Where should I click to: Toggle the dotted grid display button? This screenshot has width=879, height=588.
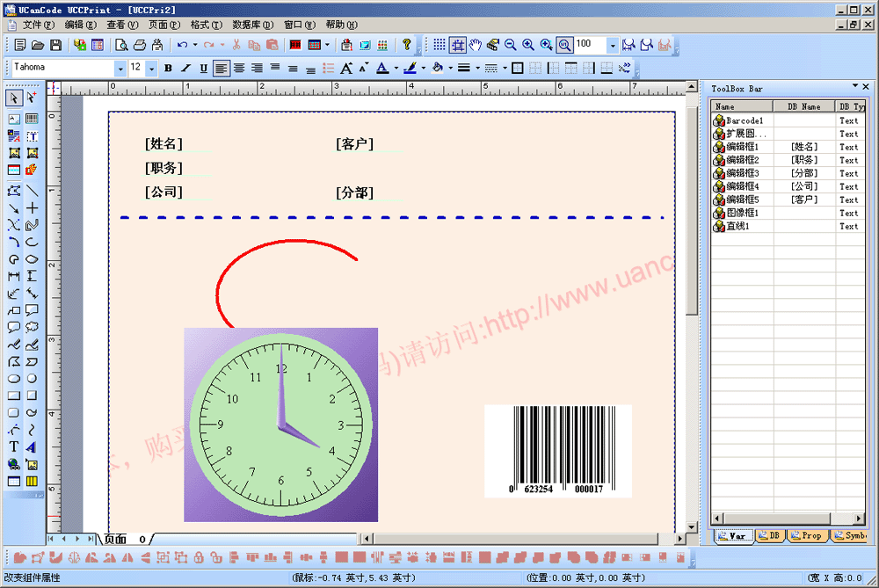click(439, 45)
